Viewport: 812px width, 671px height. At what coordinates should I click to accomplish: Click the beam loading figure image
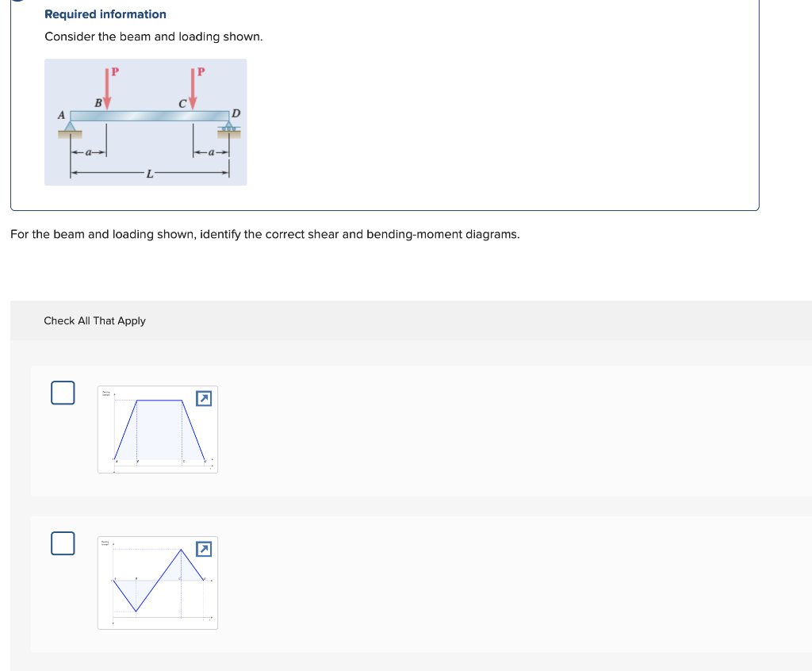[146, 121]
